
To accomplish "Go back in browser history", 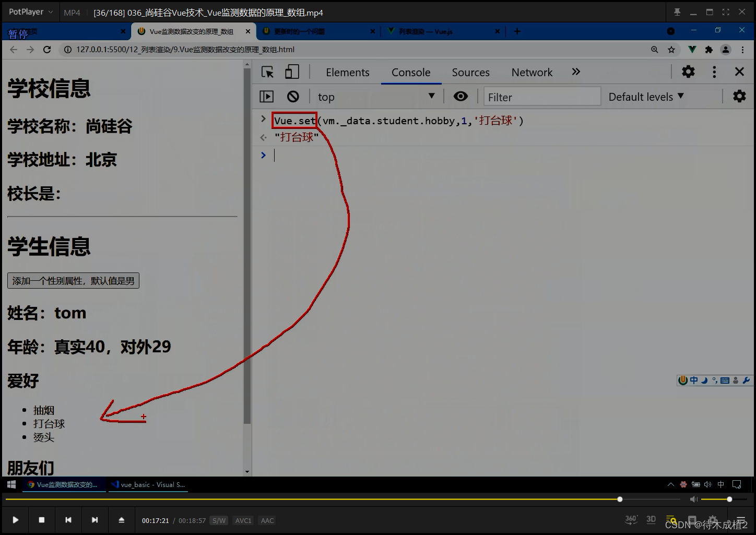I will [x=14, y=50].
